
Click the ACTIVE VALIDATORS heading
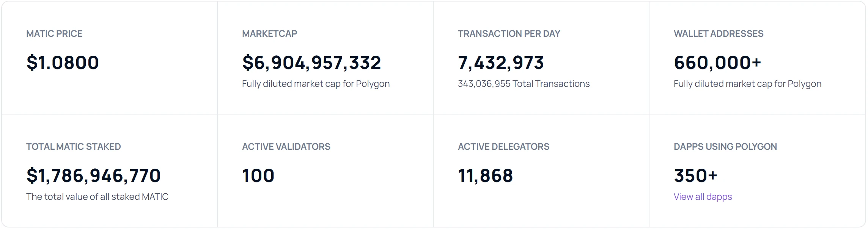(x=286, y=147)
